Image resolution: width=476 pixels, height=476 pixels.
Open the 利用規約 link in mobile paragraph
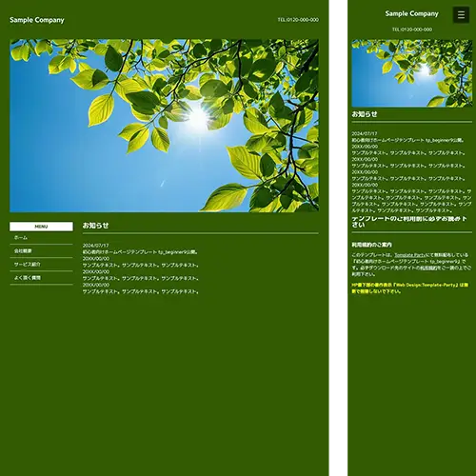point(428,268)
